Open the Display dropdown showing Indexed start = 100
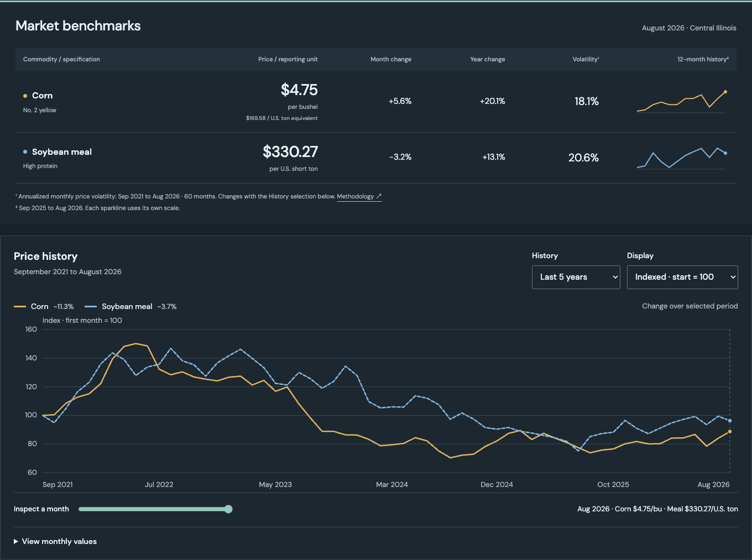Viewport: 752px width, 560px height. 682,277
